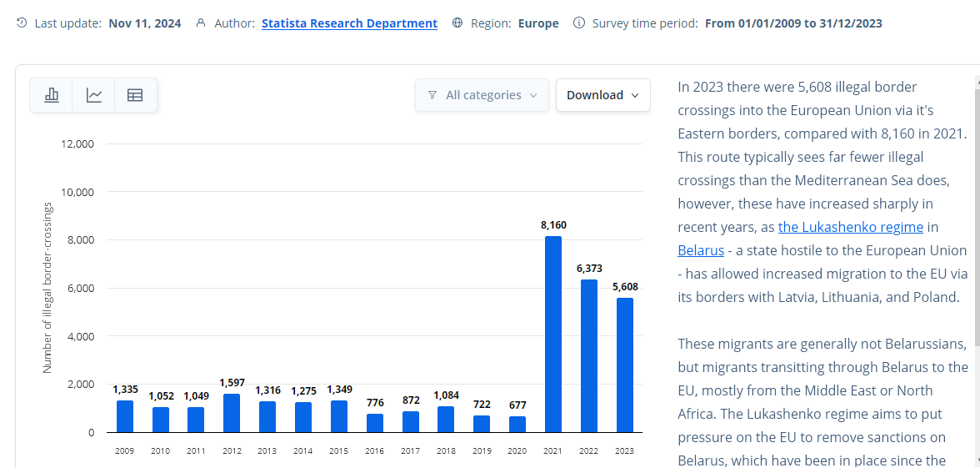Screen dimensions: 980x468
Task: Click the author person icon
Action: pyautogui.click(x=201, y=23)
